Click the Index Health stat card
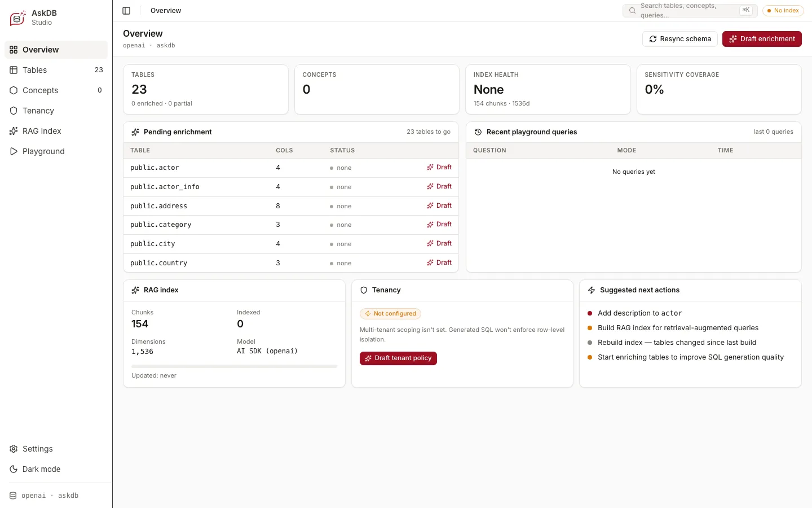The width and height of the screenshot is (812, 508). pos(548,89)
